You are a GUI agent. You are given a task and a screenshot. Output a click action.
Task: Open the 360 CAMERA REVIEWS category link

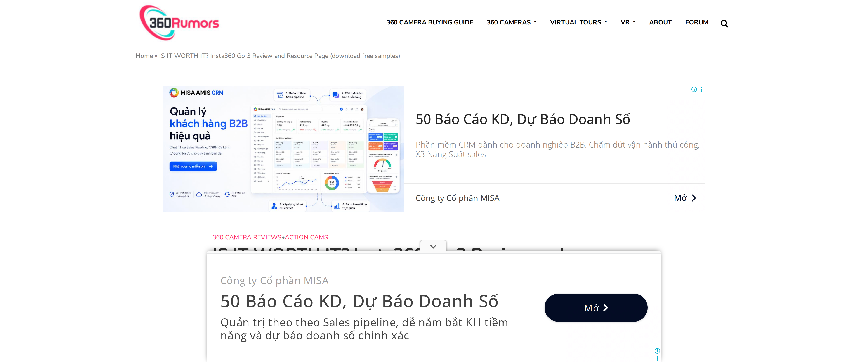pos(247,237)
